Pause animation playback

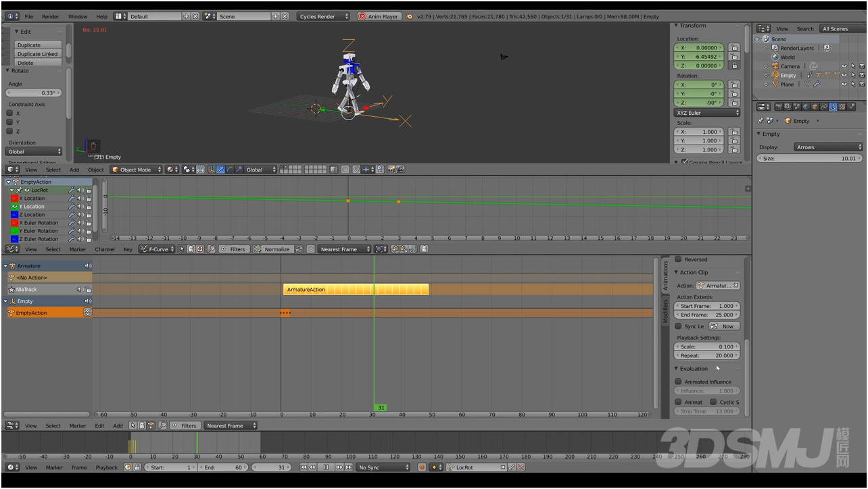(327, 467)
